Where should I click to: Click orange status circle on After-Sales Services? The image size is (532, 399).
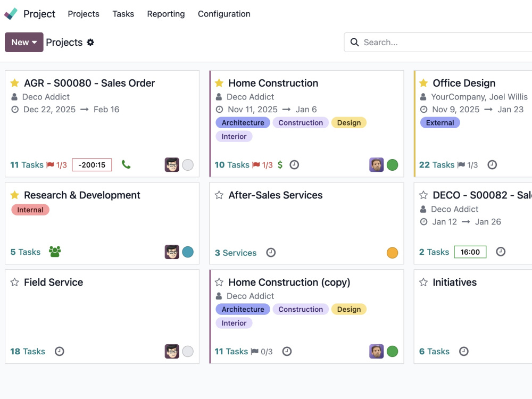click(392, 253)
